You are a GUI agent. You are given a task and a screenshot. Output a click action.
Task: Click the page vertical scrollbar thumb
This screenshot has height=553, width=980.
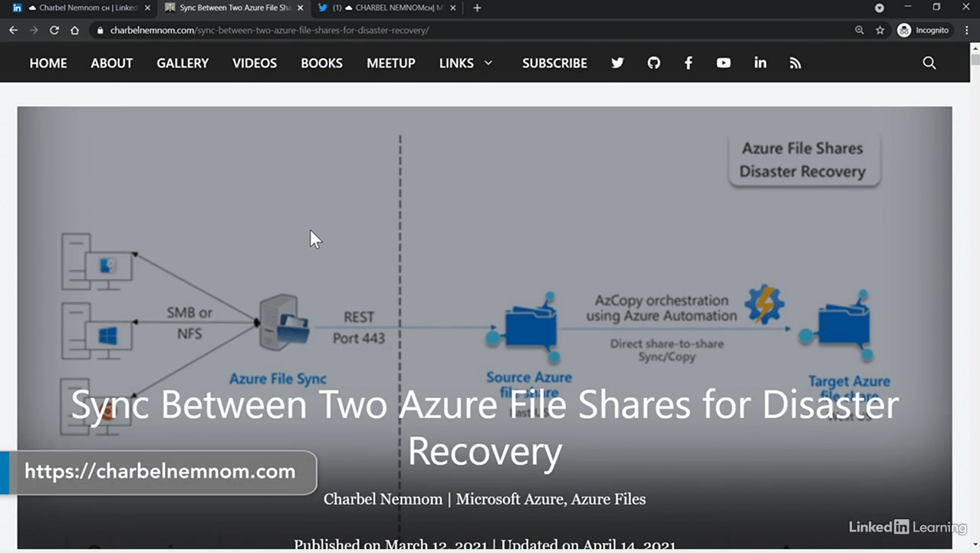coord(975,60)
